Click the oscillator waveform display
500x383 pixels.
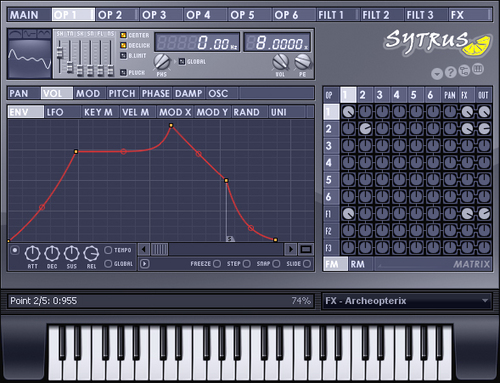tap(30, 58)
